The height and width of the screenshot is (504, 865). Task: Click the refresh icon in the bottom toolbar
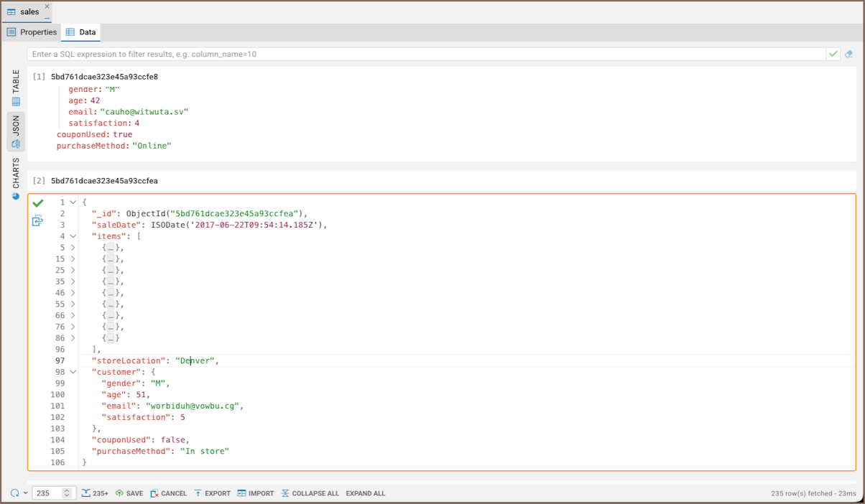click(14, 493)
